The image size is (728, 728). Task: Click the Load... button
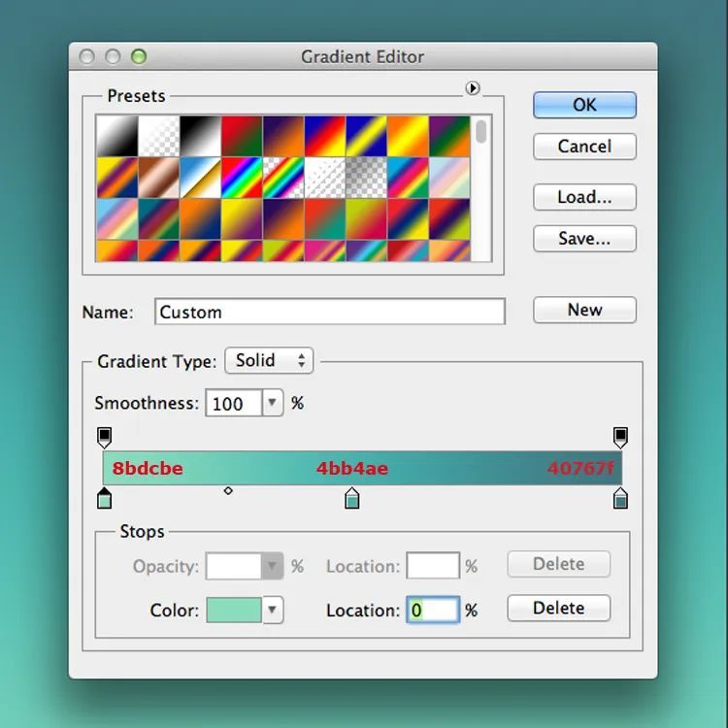pos(584,197)
